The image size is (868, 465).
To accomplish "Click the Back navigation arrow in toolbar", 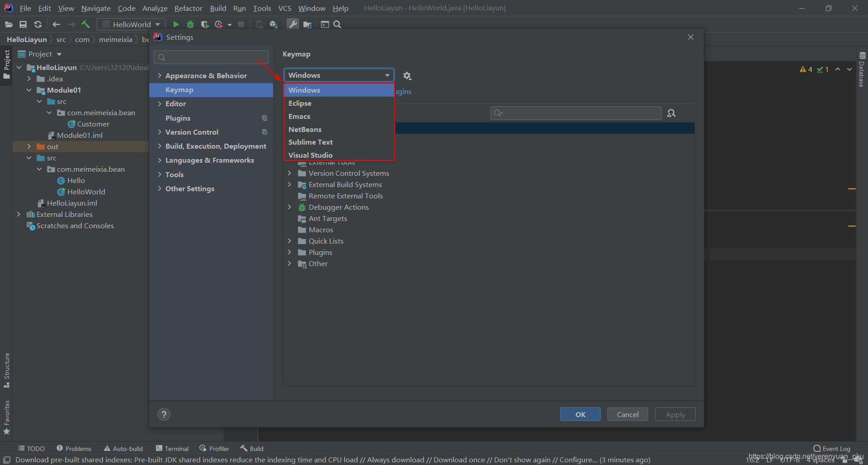I will pyautogui.click(x=56, y=24).
